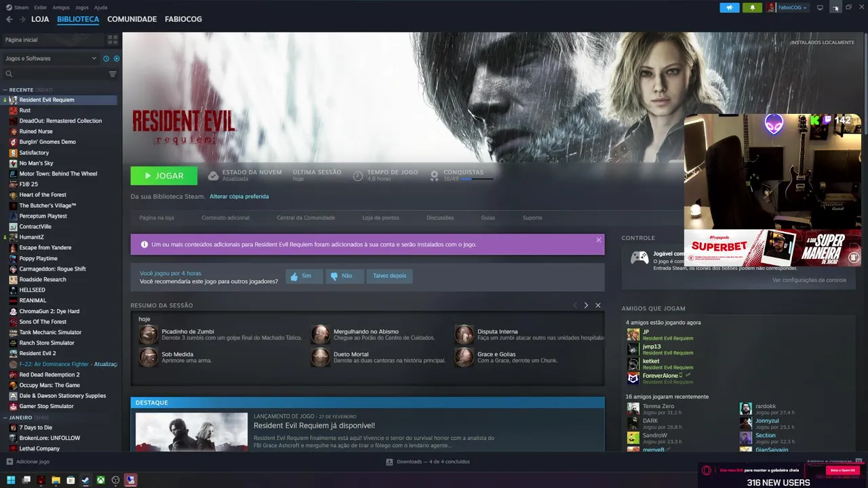
Task: Open Discussões tab
Action: (440, 218)
